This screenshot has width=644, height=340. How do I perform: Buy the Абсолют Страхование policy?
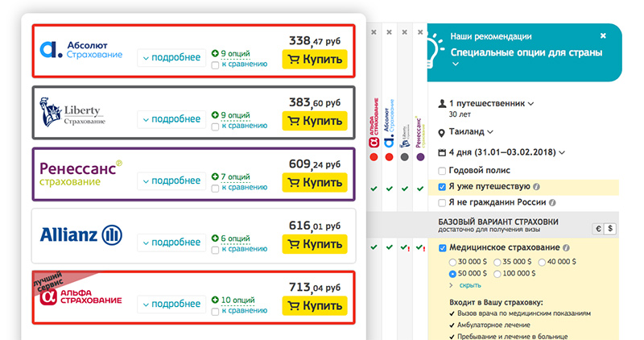coord(315,59)
